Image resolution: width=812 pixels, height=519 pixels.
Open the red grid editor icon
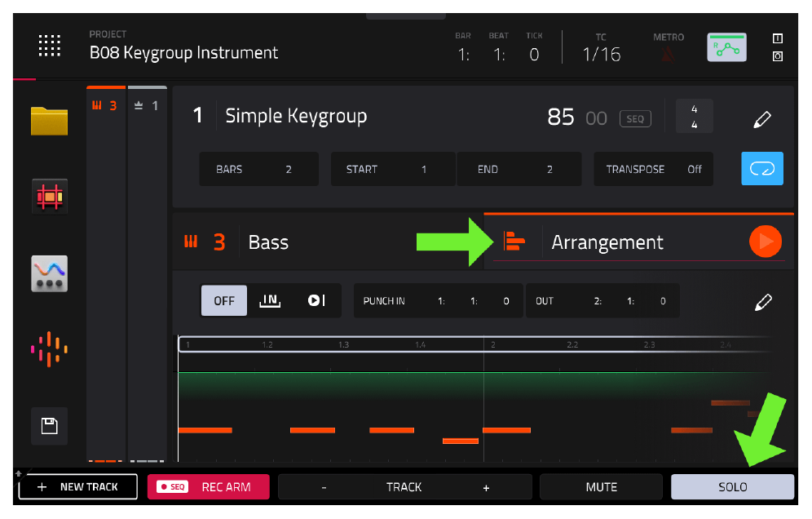[x=49, y=197]
